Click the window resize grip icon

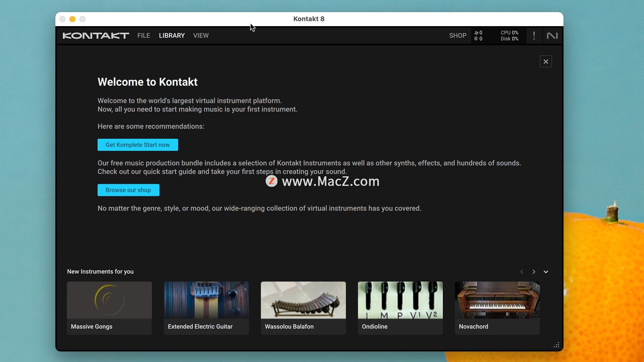tap(556, 345)
